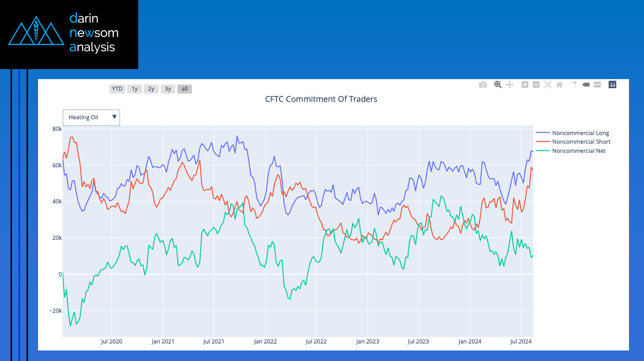
Task: Select the 3y range option
Action: 168,89
